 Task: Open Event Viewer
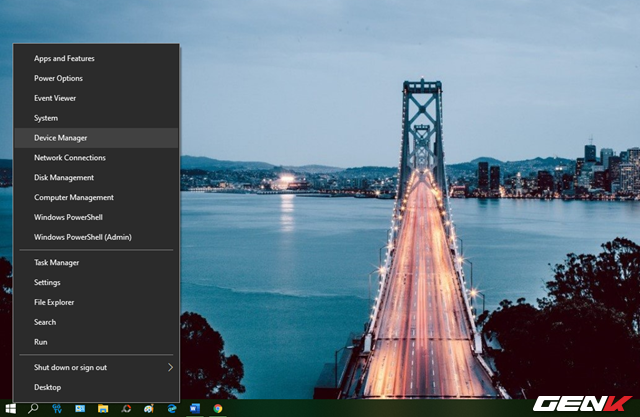[55, 98]
